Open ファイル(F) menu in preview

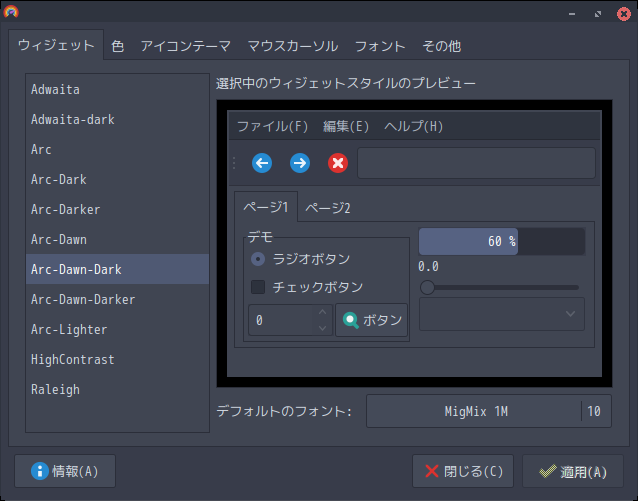(x=272, y=126)
